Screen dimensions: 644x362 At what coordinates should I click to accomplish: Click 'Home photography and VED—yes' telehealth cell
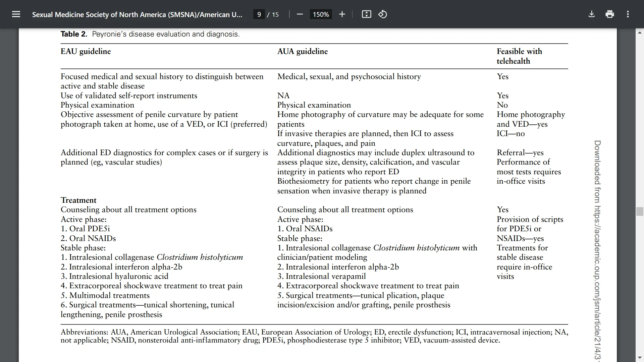tap(531, 119)
